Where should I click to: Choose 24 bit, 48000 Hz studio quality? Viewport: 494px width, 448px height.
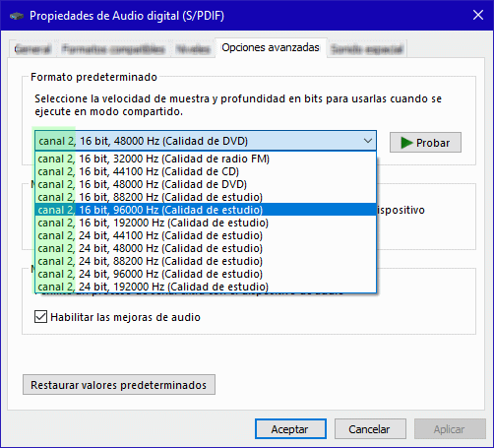pos(206,248)
